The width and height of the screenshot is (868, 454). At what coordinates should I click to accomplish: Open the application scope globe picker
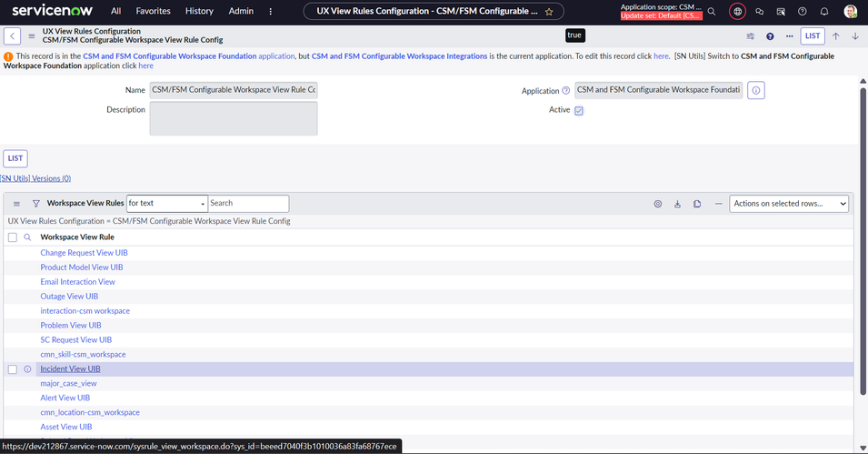[737, 11]
